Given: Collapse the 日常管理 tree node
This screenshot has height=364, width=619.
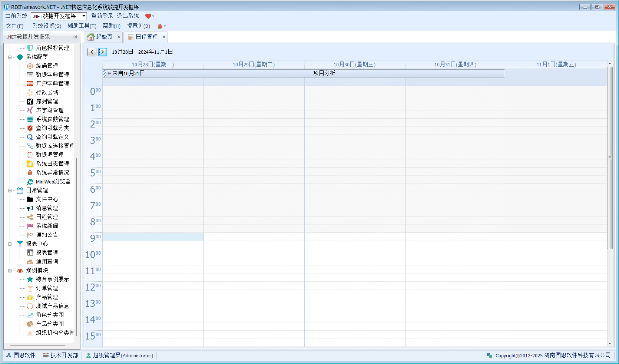Looking at the screenshot, I should (x=10, y=191).
